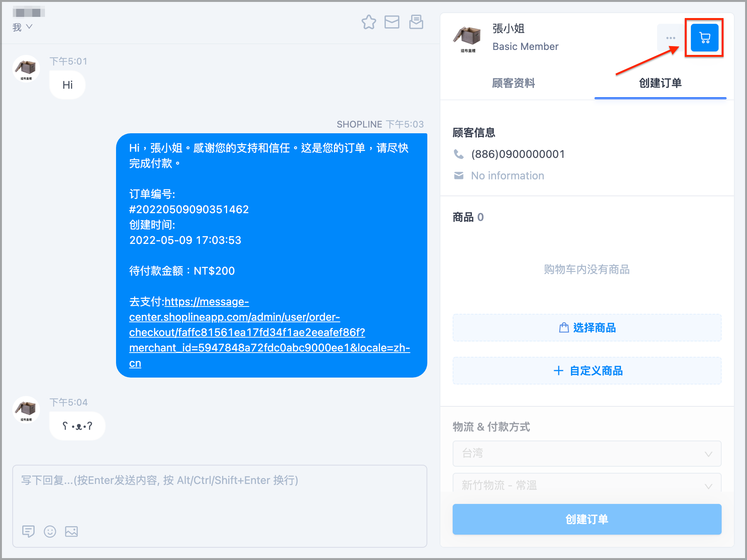Switch to the 顾客资料 tab

point(513,83)
